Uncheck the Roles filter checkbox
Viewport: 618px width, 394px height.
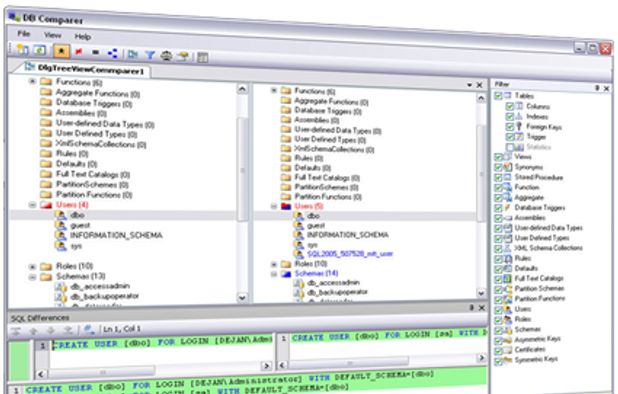coord(499,320)
